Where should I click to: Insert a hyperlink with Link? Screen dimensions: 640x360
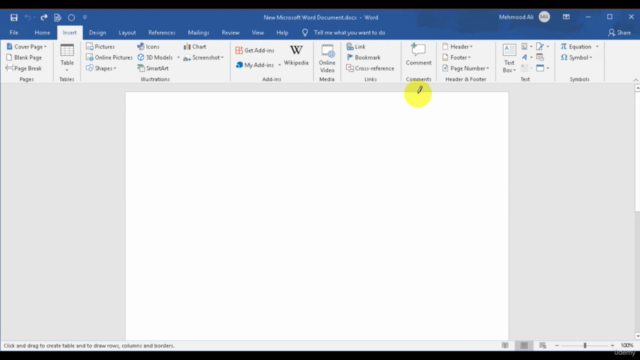356,47
